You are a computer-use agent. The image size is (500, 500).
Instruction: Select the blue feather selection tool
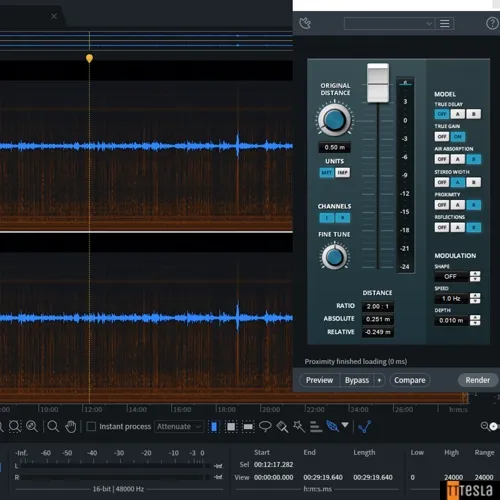click(332, 426)
